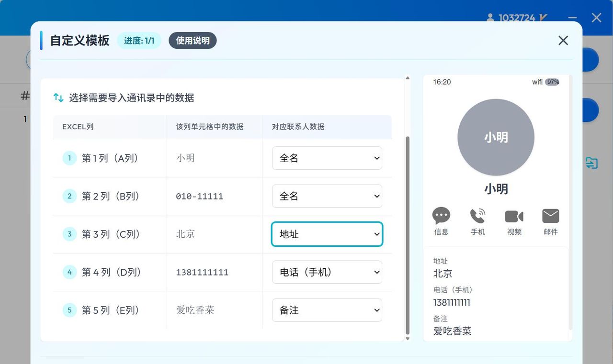This screenshot has width=613, height=364.
Task: Click the 小明 contact avatar circle
Action: coord(496,137)
